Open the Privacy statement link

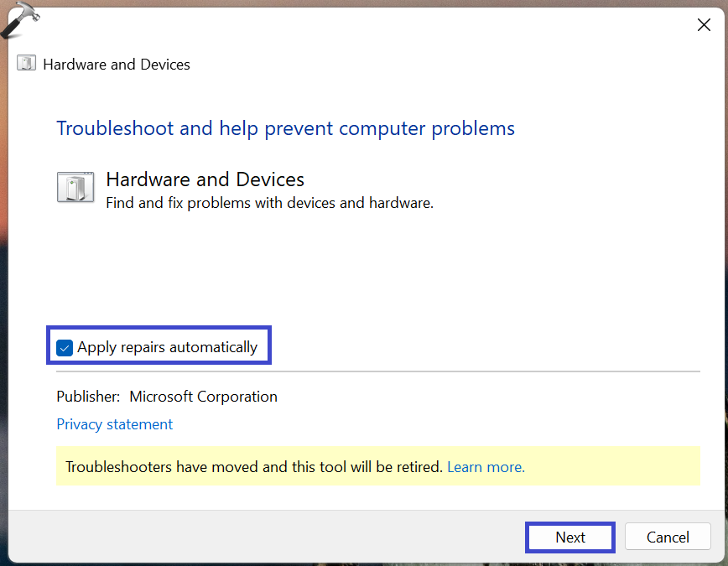click(114, 424)
